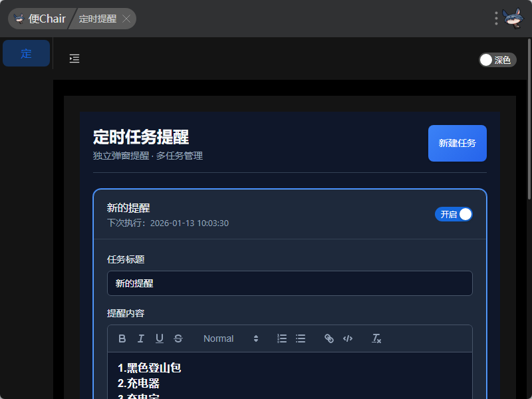Toggle the 深色 dark mode switch
Viewport: 532px width, 399px height.
point(497,60)
